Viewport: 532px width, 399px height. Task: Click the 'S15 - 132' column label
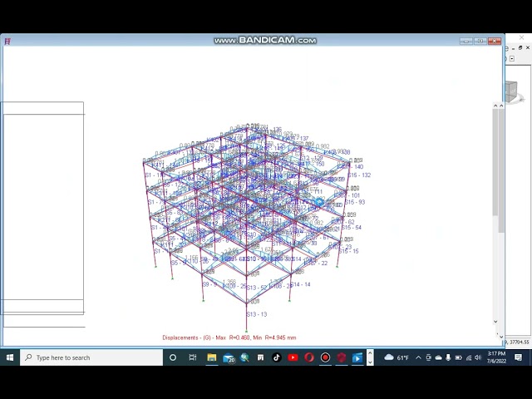coord(359,175)
